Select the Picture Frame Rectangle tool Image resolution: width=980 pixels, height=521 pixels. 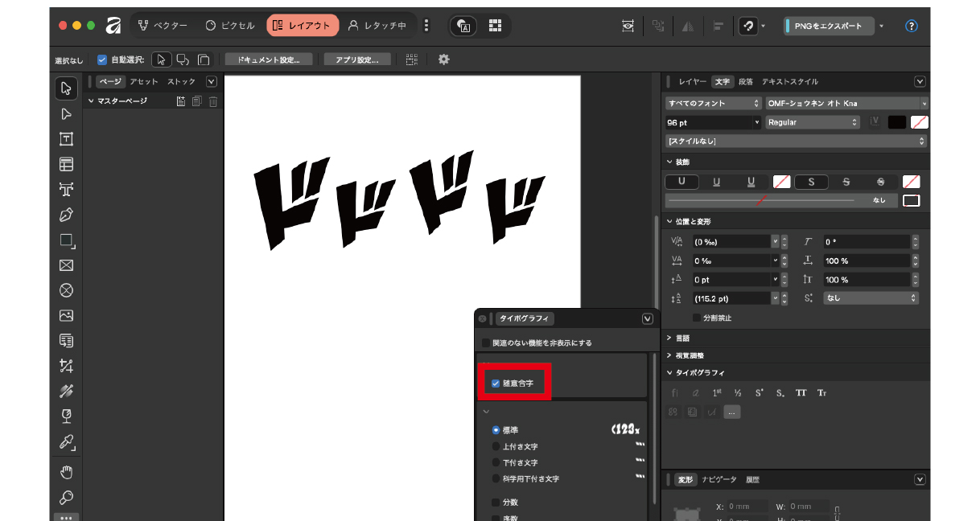(x=67, y=265)
